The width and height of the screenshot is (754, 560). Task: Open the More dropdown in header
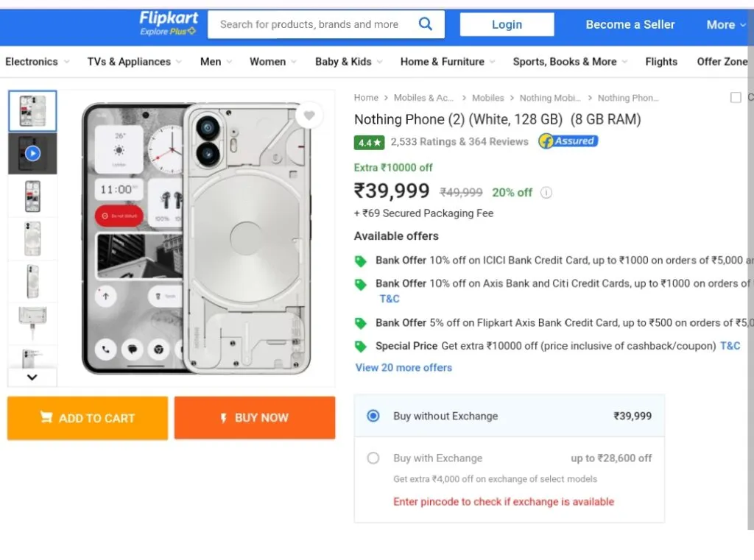pos(725,24)
